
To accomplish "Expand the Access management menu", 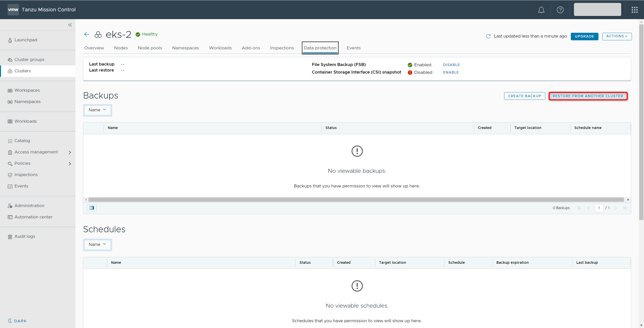I will pos(70,152).
